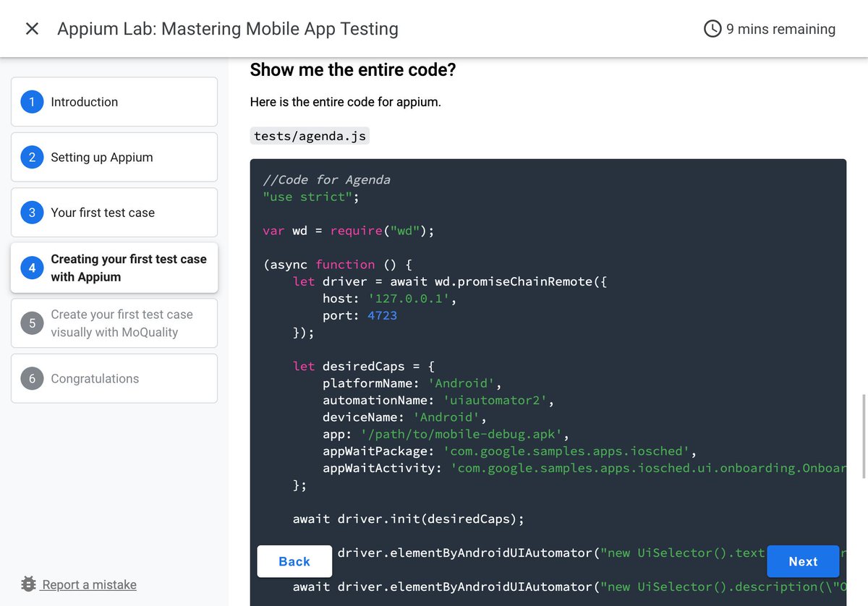
Task: Select step 4 Creating your first test case with Appium
Action: coord(114,268)
